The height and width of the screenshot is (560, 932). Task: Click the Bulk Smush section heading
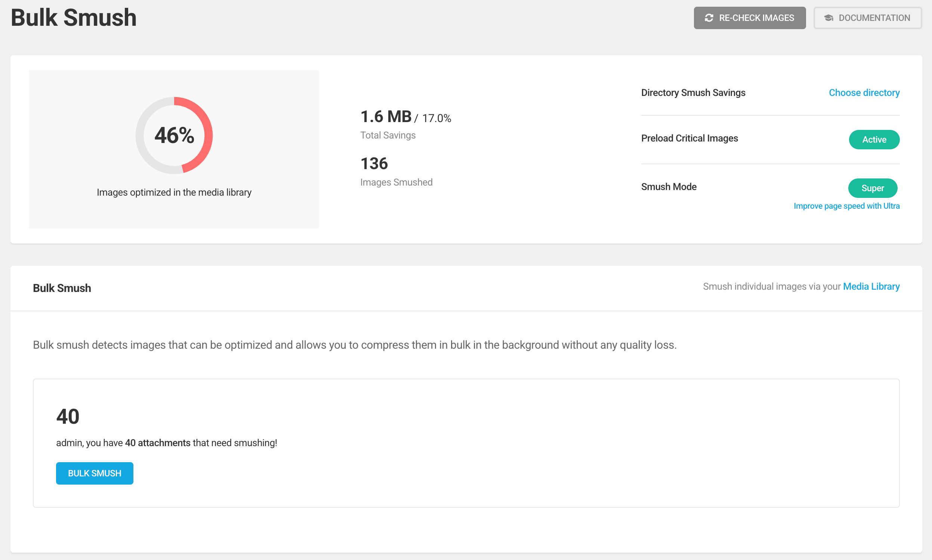tap(62, 288)
